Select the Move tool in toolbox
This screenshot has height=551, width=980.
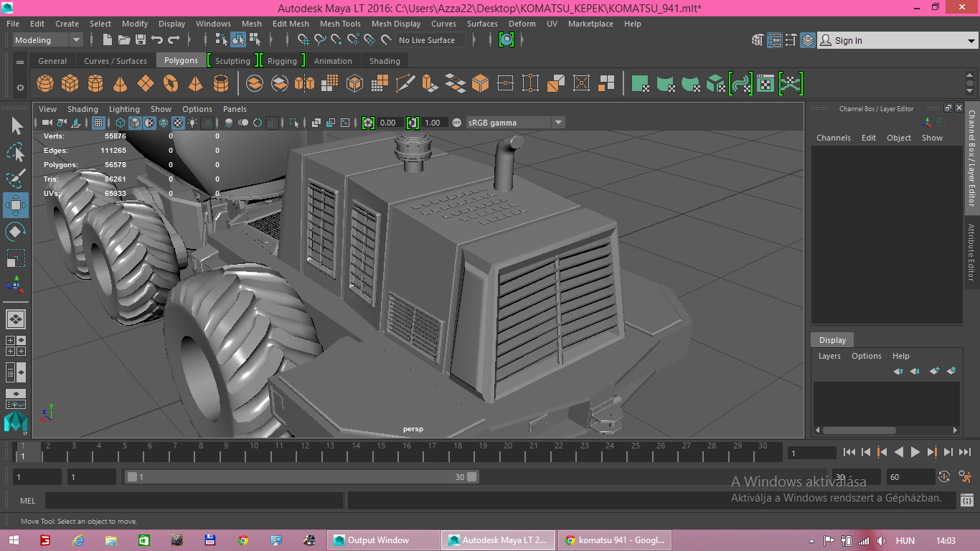(16, 205)
